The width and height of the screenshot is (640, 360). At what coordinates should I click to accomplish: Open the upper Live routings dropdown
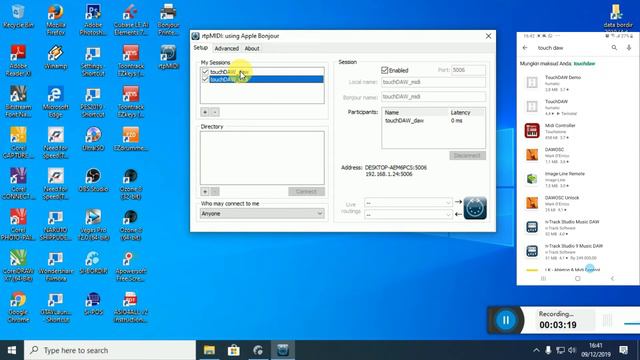tap(408, 202)
